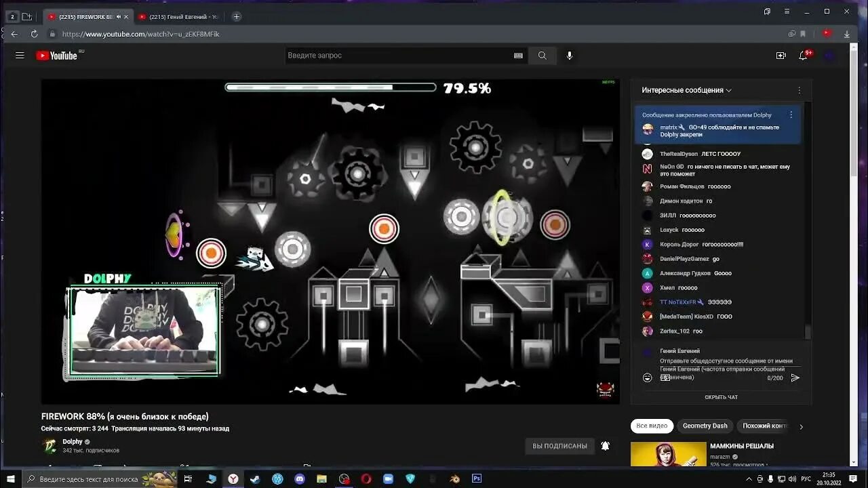
Task: Click Zertex_102's chat message
Action: pos(719,331)
